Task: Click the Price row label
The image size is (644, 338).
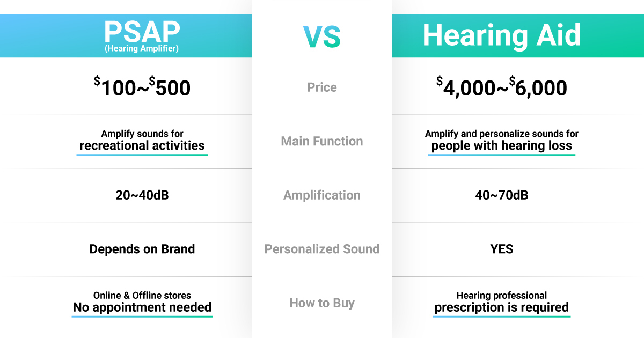Action: click(x=322, y=87)
